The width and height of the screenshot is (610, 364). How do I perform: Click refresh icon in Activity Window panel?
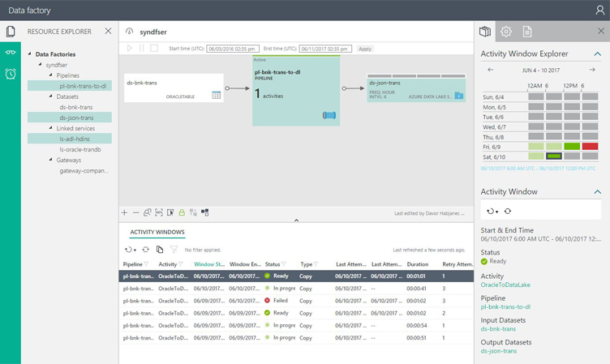click(508, 211)
